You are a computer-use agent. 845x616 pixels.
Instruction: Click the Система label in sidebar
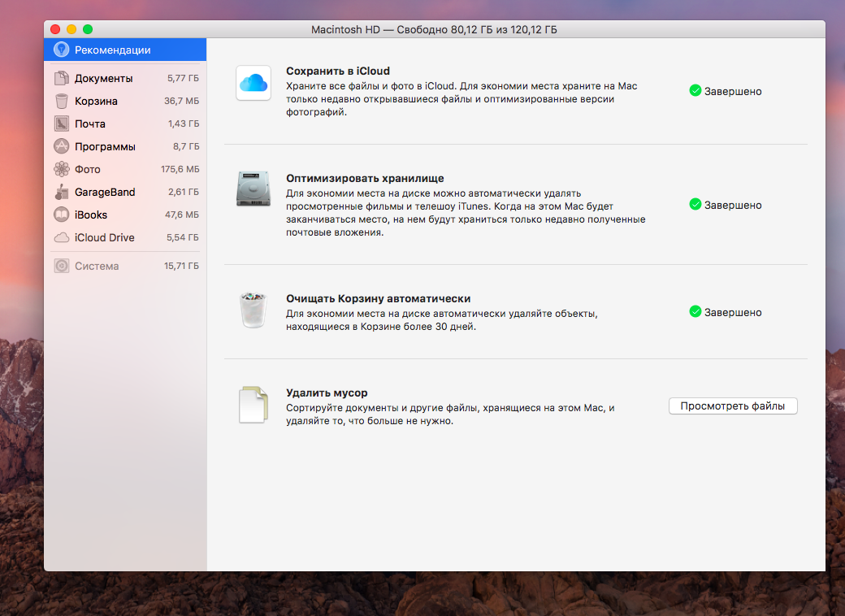point(97,266)
